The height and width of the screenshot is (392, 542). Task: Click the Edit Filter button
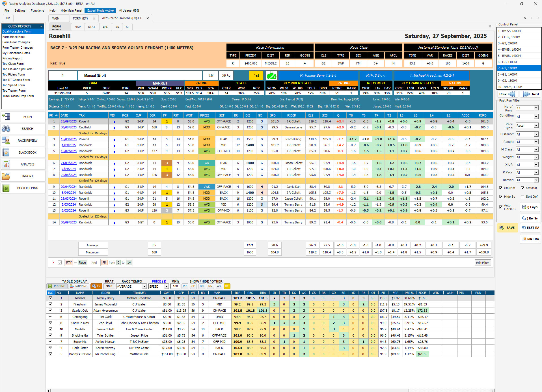click(x=482, y=263)
